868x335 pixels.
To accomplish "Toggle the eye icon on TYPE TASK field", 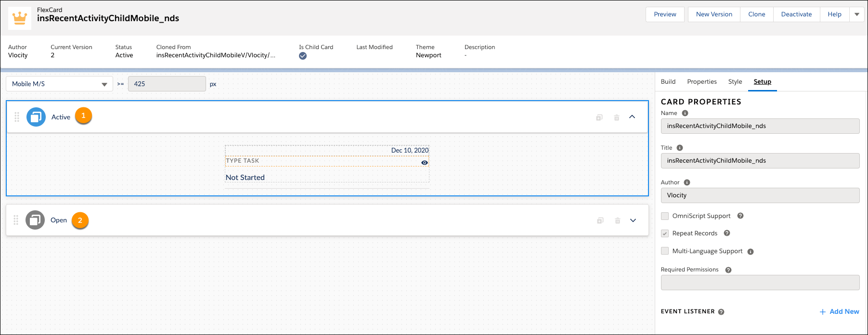I will (x=425, y=163).
